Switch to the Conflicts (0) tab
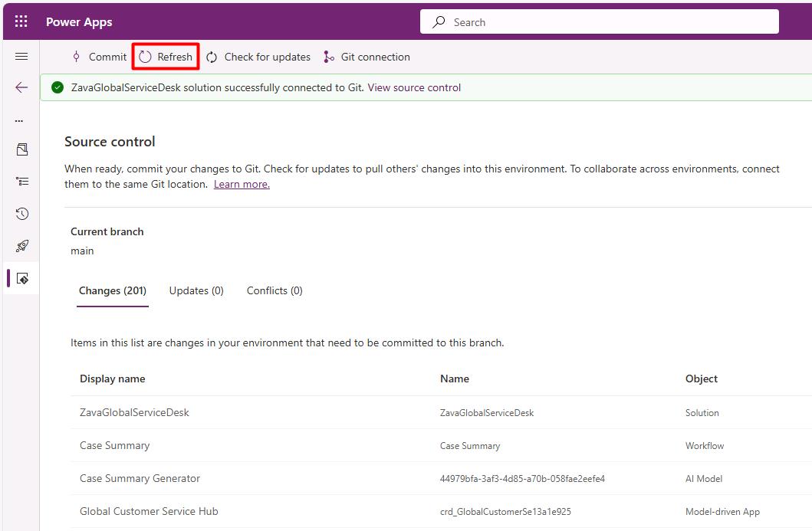 [x=275, y=291]
